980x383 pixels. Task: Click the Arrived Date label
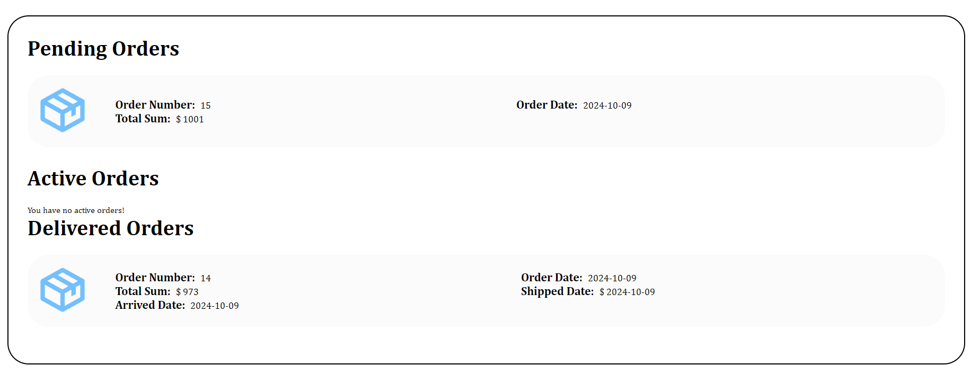150,305
